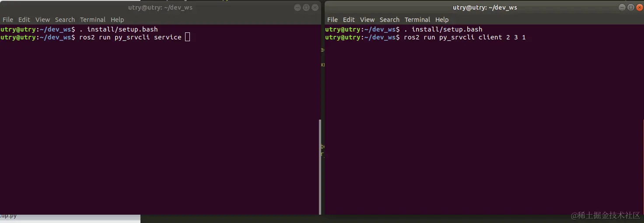This screenshot has width=644, height=223.
Task: Open Help menu in left terminal
Action: click(117, 20)
